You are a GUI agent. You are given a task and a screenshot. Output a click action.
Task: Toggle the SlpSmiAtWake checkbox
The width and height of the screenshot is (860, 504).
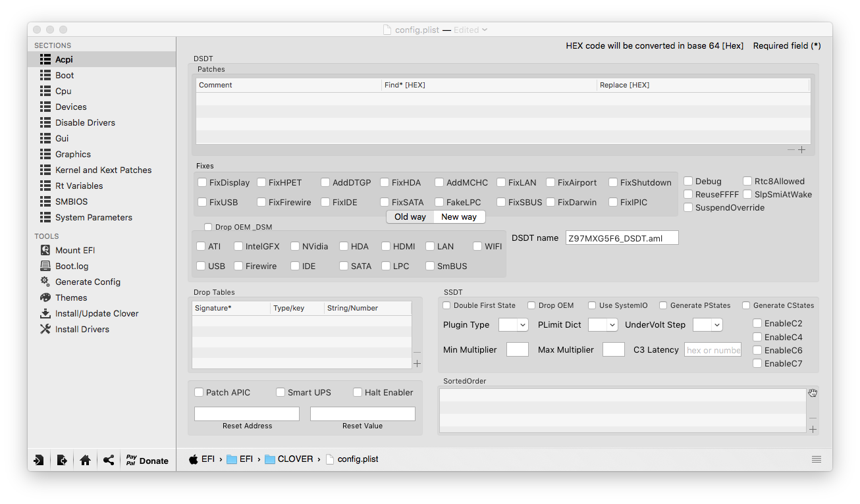click(747, 194)
